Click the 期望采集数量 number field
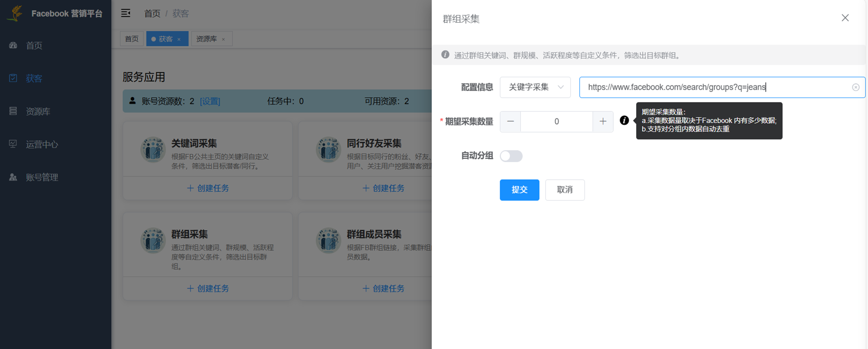Viewport: 868px width, 349px height. point(557,121)
